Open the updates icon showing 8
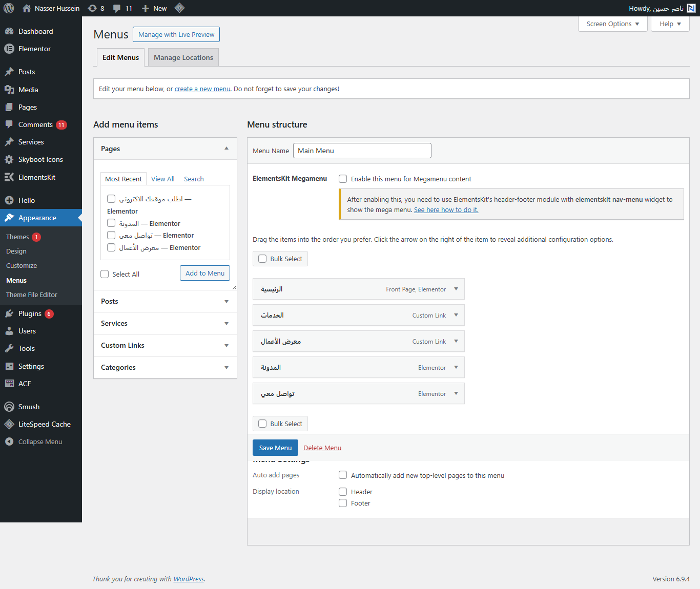Image resolution: width=700 pixels, height=589 pixels. [x=92, y=8]
